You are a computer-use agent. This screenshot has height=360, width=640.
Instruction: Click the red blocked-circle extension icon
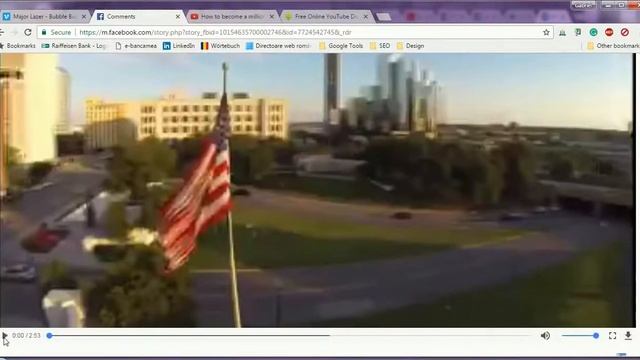coord(624,32)
